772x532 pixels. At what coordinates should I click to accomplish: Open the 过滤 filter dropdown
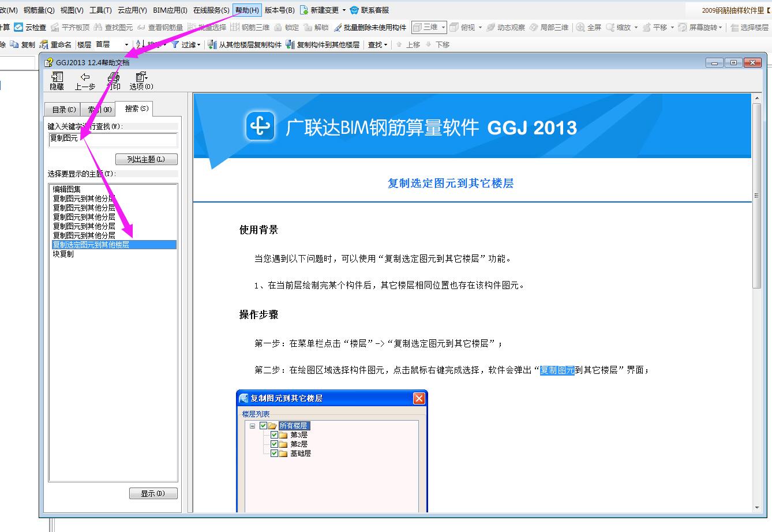[198, 44]
